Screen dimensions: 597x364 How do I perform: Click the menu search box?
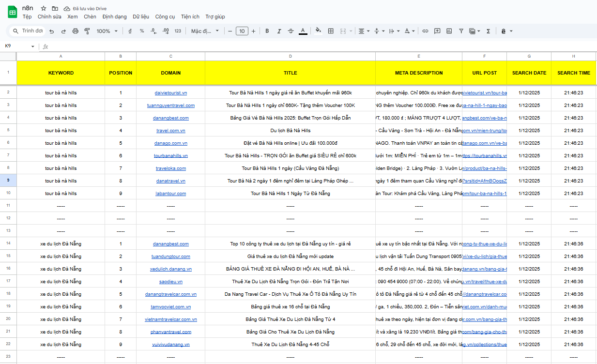pos(28,31)
